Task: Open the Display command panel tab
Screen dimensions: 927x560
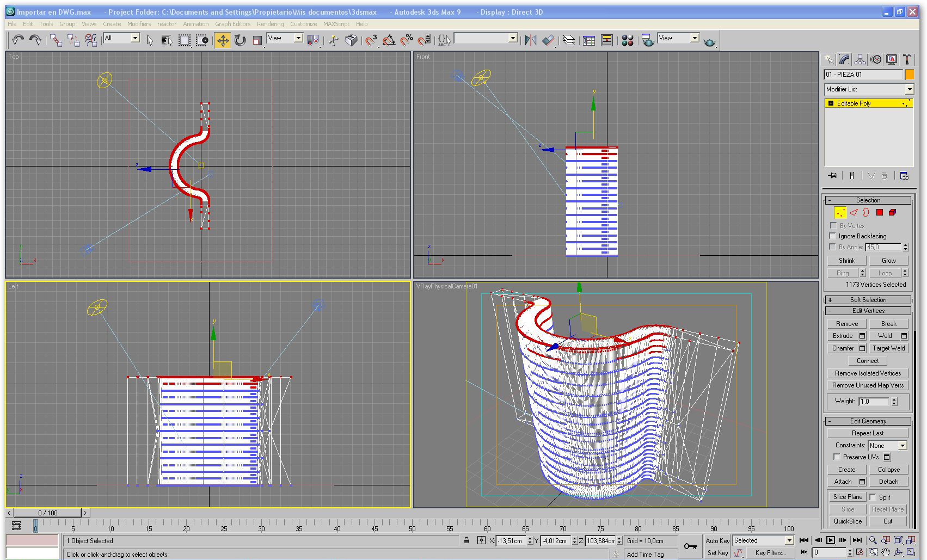Action: [891, 59]
